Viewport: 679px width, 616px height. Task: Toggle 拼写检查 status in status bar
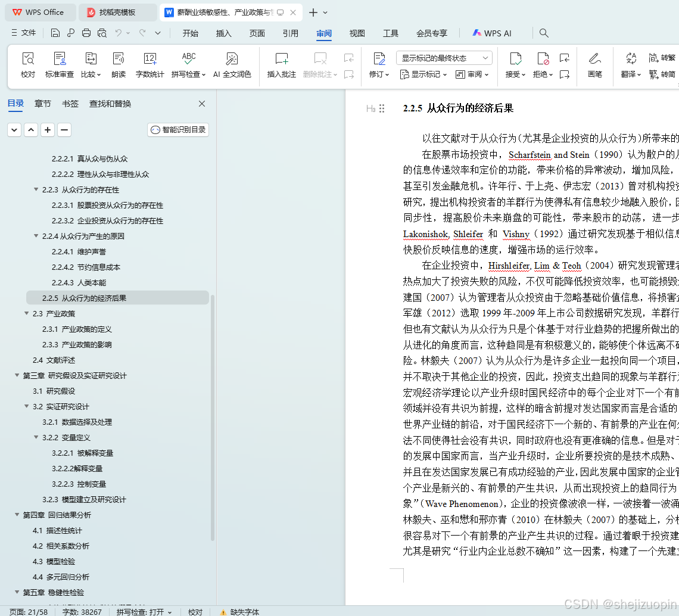point(144,612)
